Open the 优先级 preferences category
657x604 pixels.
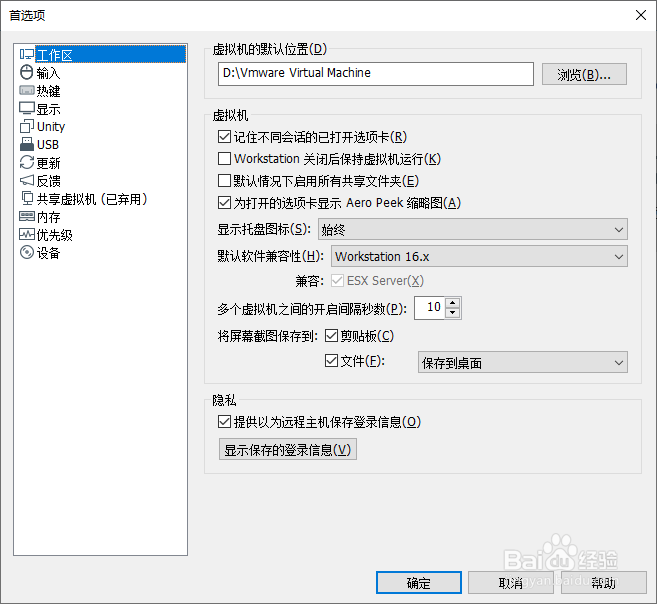pyautogui.click(x=54, y=235)
